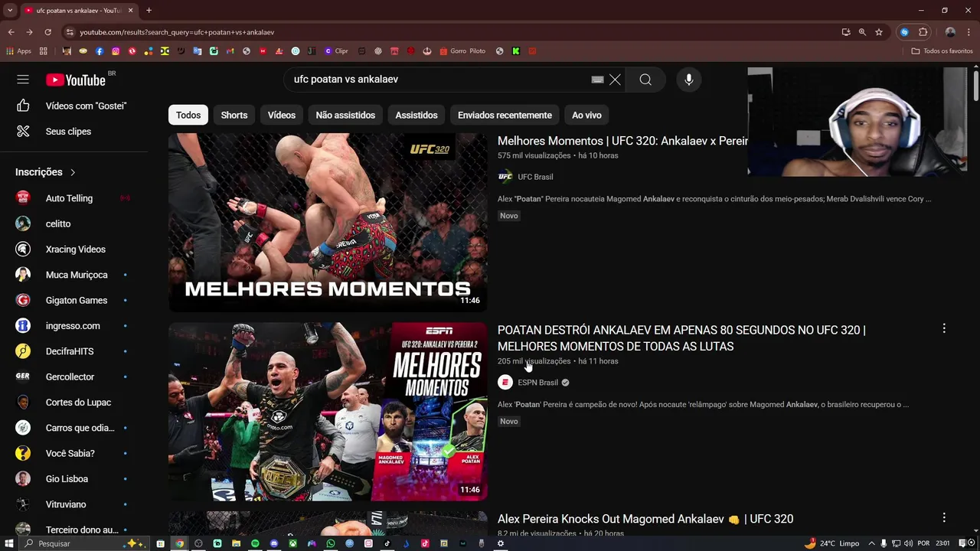Open a new browser tab with plus
980x551 pixels.
[x=149, y=11]
